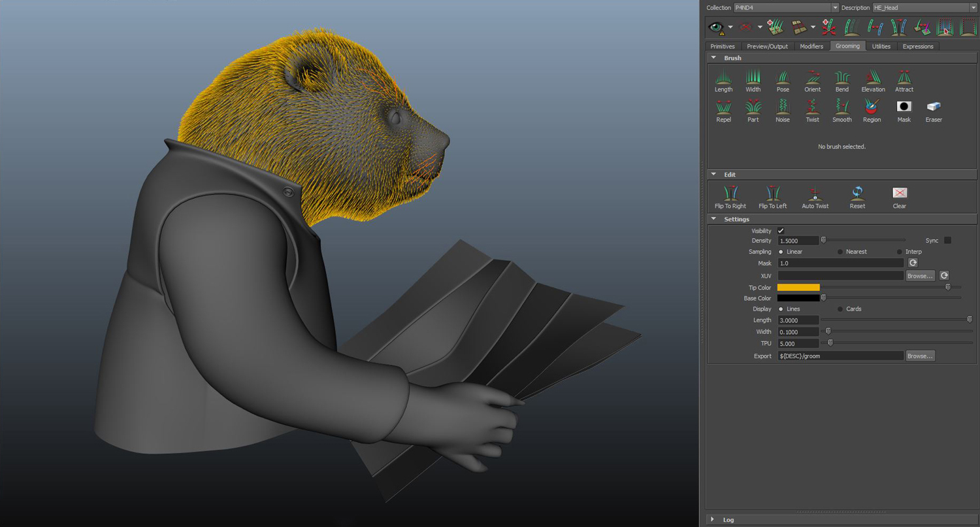
Task: Enable the Density Sync checkbox
Action: pyautogui.click(x=947, y=241)
